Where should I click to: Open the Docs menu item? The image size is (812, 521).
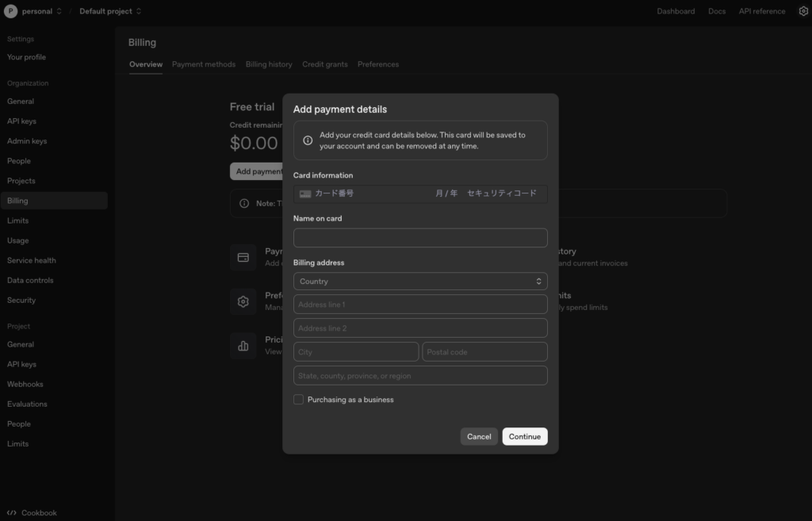(x=716, y=11)
